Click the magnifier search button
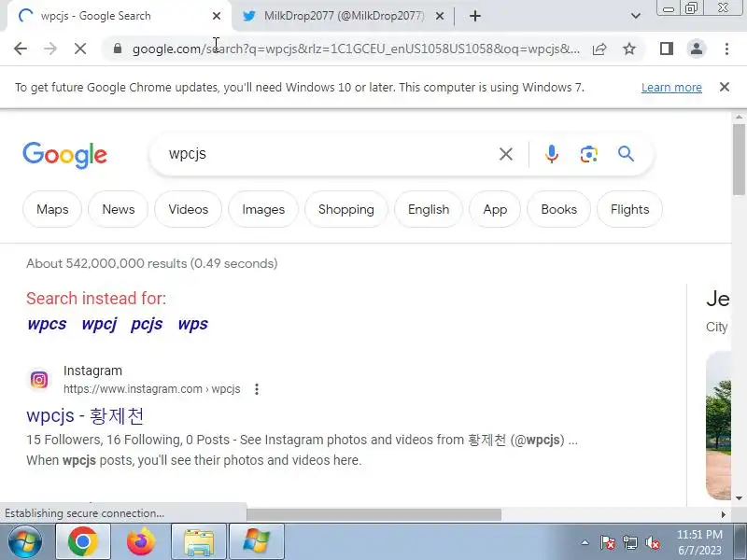The image size is (747, 560). tap(626, 154)
